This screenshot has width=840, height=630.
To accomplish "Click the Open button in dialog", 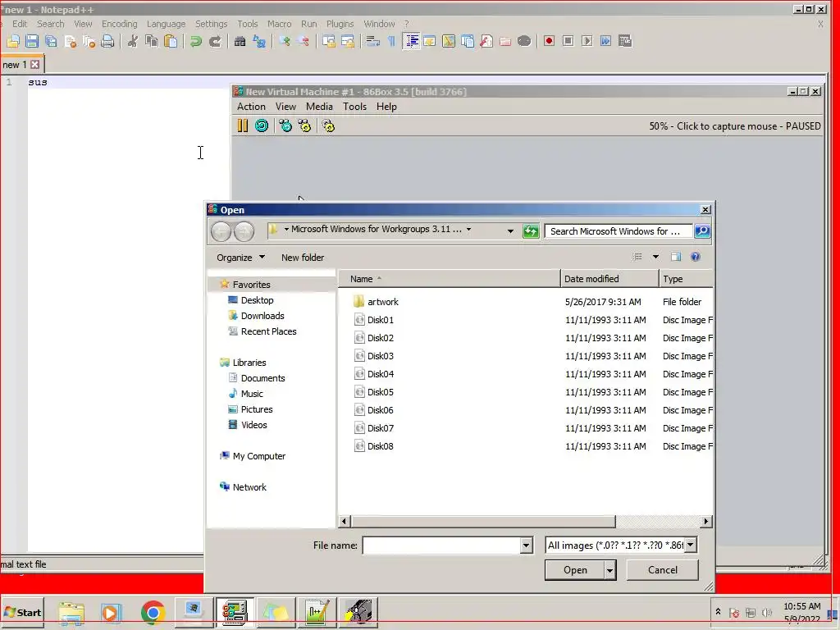I will point(575,571).
